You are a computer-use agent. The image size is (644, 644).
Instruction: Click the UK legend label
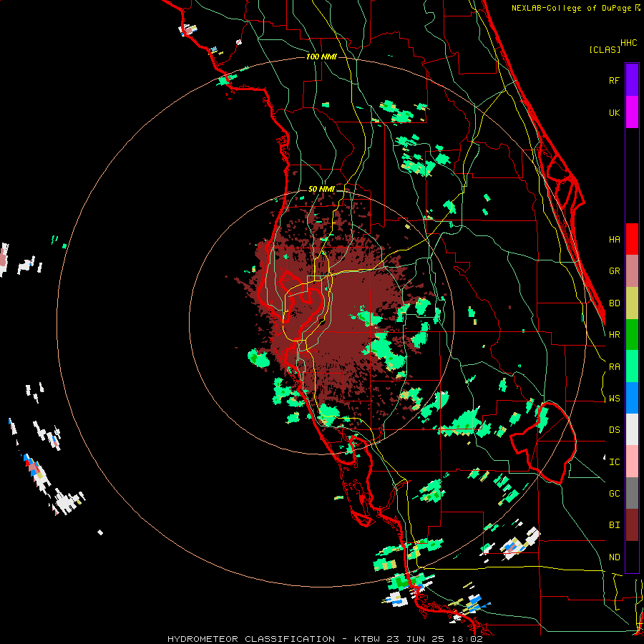tap(614, 112)
